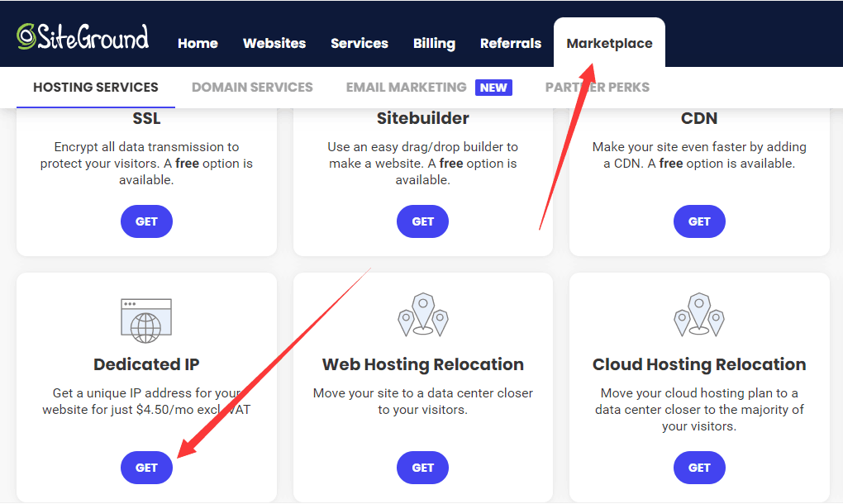
Task: Click the Web Hosting Relocation heading
Action: [x=423, y=364]
